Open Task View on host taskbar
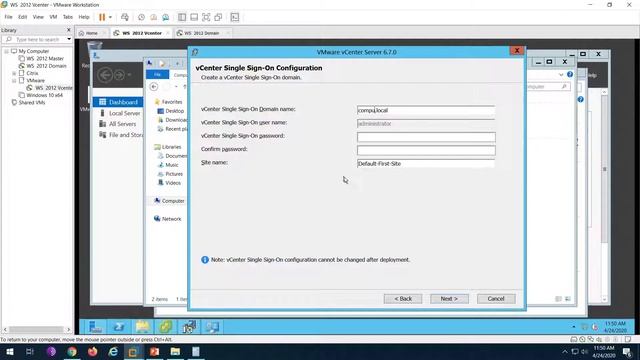 click(x=29, y=351)
